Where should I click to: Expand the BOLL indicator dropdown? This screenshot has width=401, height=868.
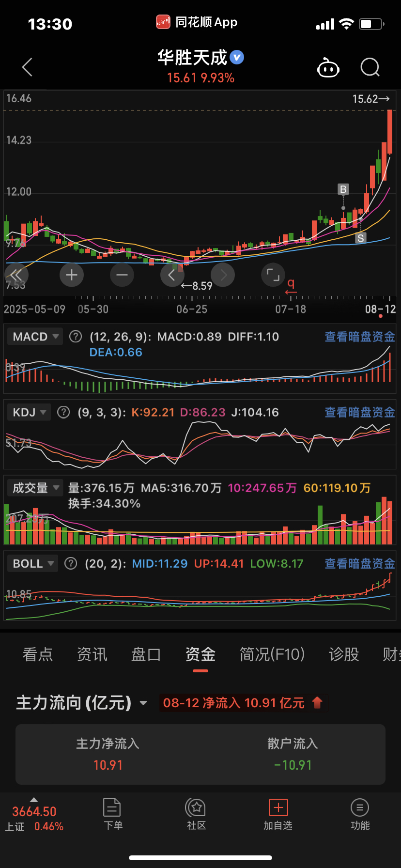[32, 563]
